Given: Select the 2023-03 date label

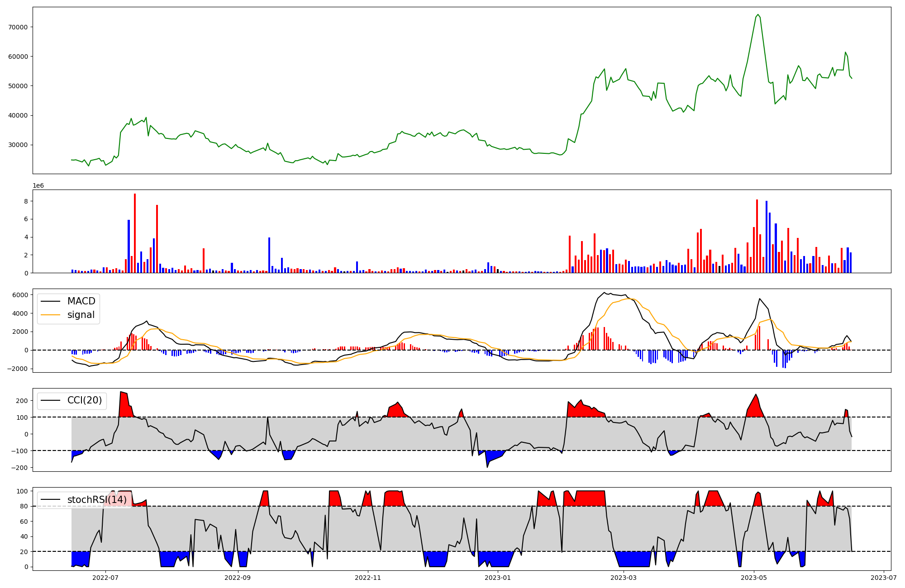Looking at the screenshot, I should point(624,577).
